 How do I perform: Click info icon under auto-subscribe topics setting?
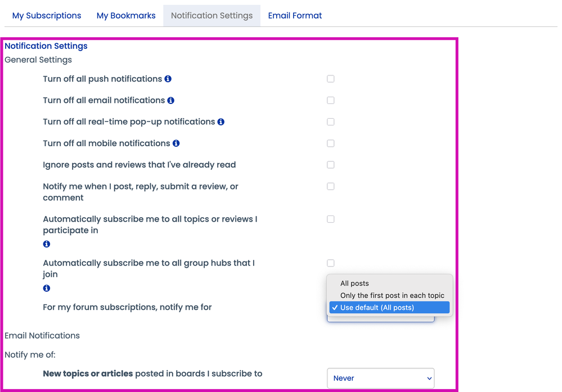tap(47, 244)
